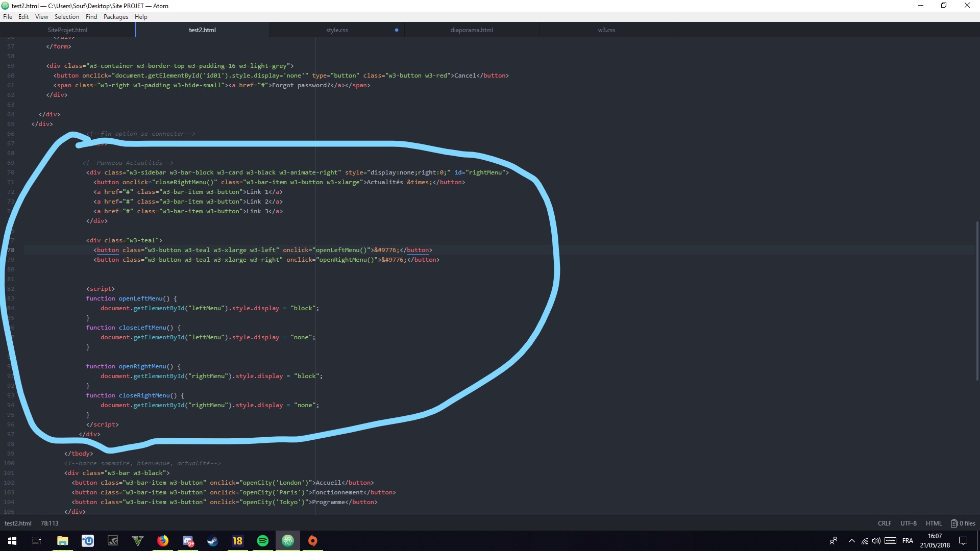Image resolution: width=980 pixels, height=551 pixels.
Task: Open the Packages menu
Action: tap(116, 17)
